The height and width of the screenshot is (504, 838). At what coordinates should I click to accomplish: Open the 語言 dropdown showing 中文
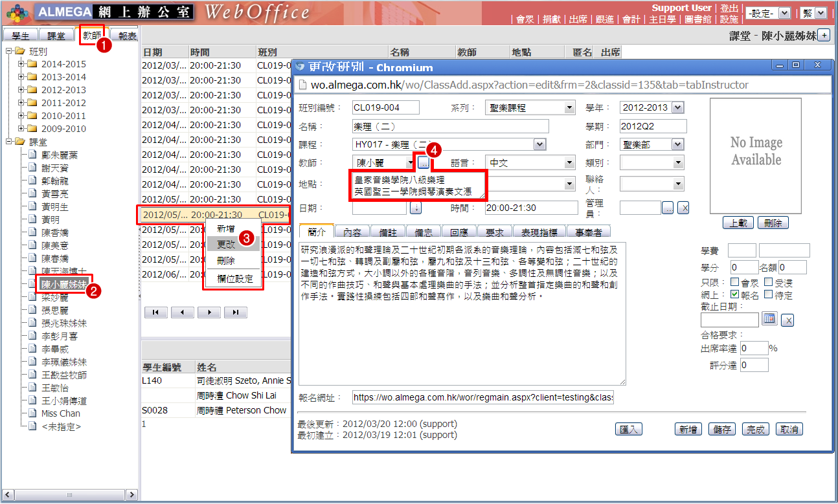[x=530, y=163]
